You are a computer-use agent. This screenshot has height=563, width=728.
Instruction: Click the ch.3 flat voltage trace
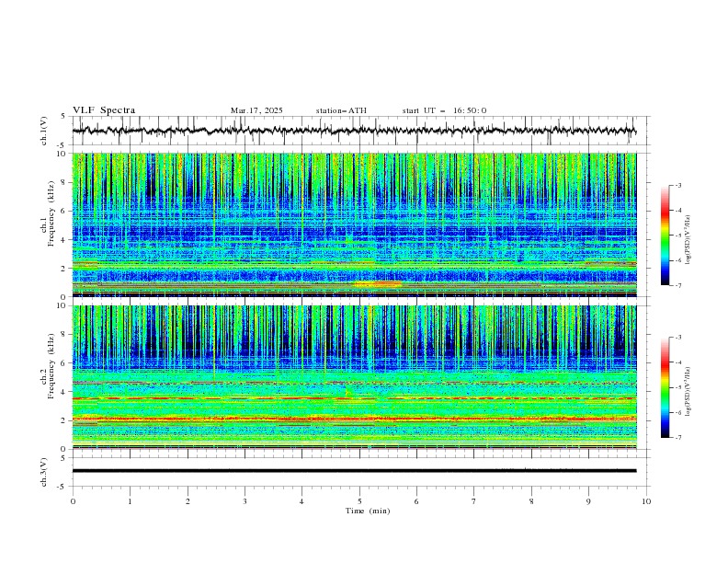354,471
